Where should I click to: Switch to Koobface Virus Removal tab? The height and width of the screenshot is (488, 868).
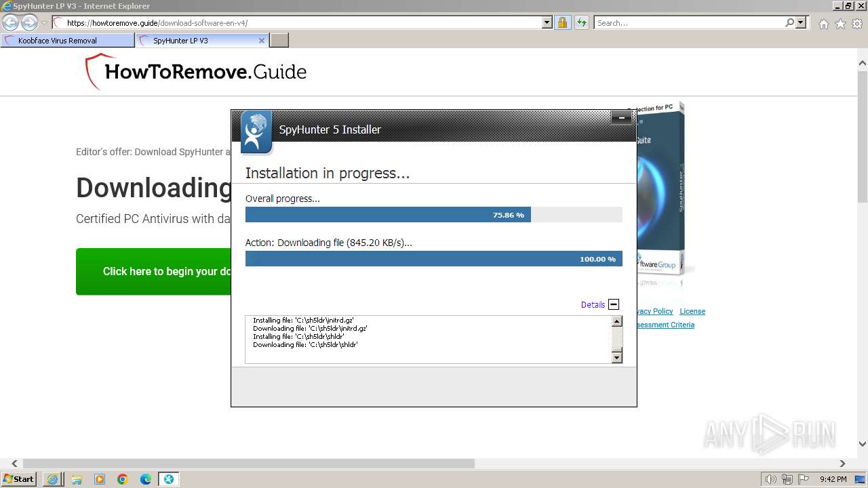click(x=68, y=41)
